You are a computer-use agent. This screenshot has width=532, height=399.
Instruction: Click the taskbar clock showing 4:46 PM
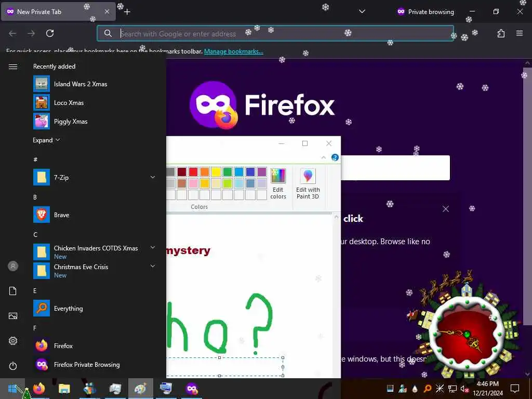tap(487, 389)
